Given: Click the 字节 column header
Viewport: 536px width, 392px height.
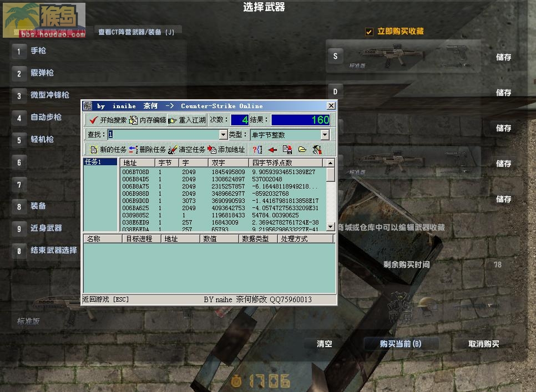Looking at the screenshot, I should point(167,162).
